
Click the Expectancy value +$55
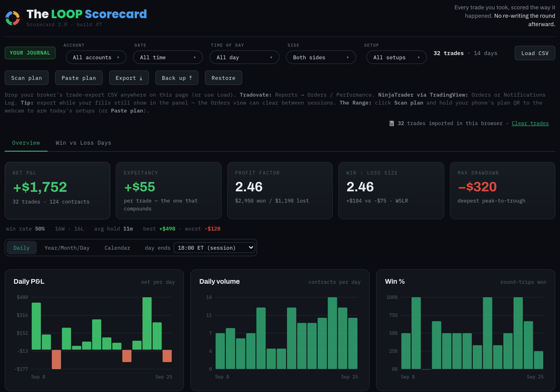(140, 187)
